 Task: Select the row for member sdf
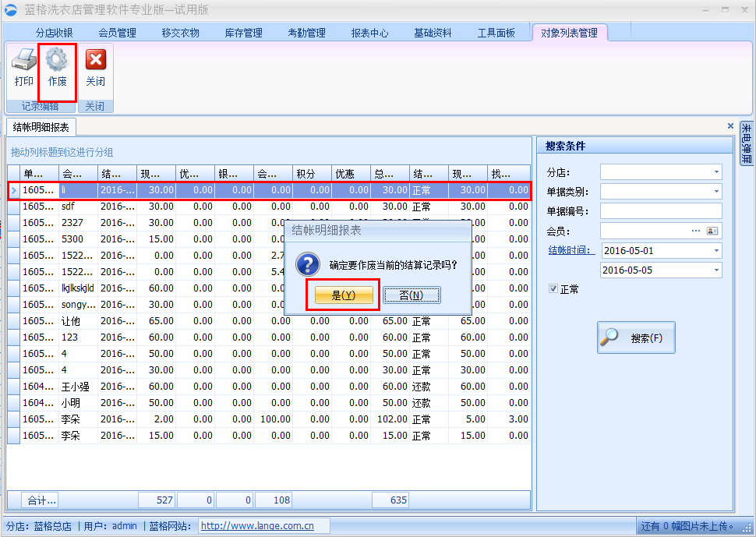pos(269,207)
